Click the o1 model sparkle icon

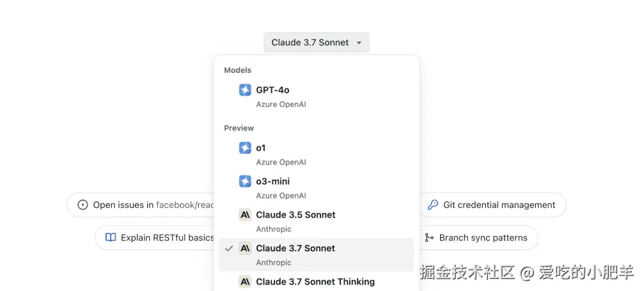coord(245,148)
